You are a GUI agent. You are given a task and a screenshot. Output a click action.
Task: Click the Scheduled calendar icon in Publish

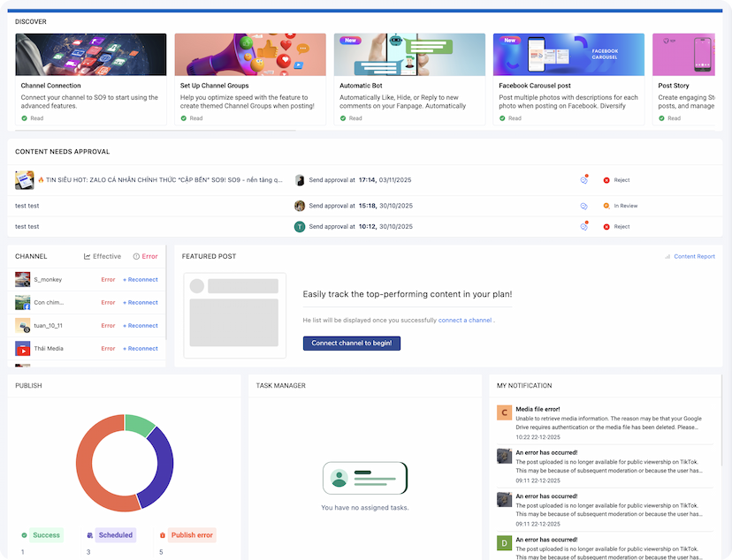pos(90,535)
